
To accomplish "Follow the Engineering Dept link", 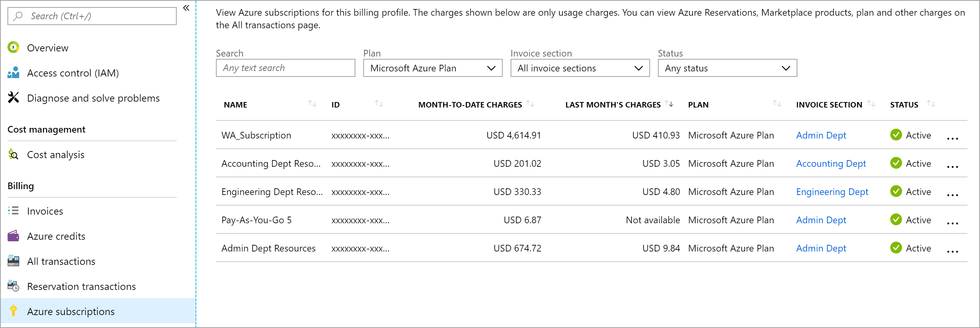I will (x=832, y=192).
